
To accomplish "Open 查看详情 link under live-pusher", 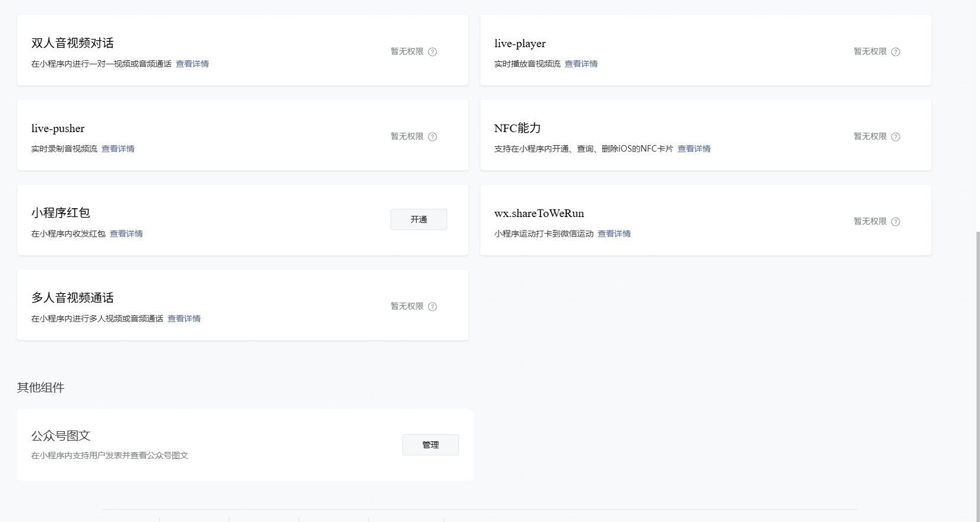I will click(x=118, y=149).
